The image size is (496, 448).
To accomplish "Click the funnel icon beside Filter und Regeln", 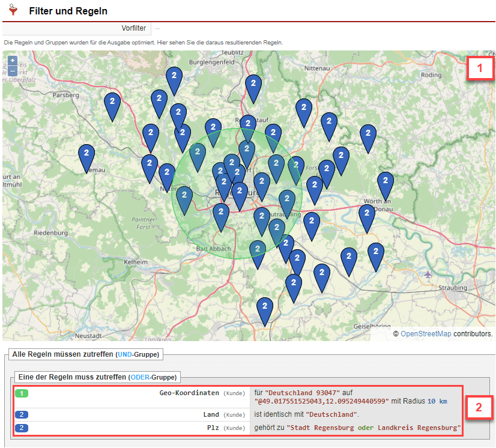I will click(14, 10).
